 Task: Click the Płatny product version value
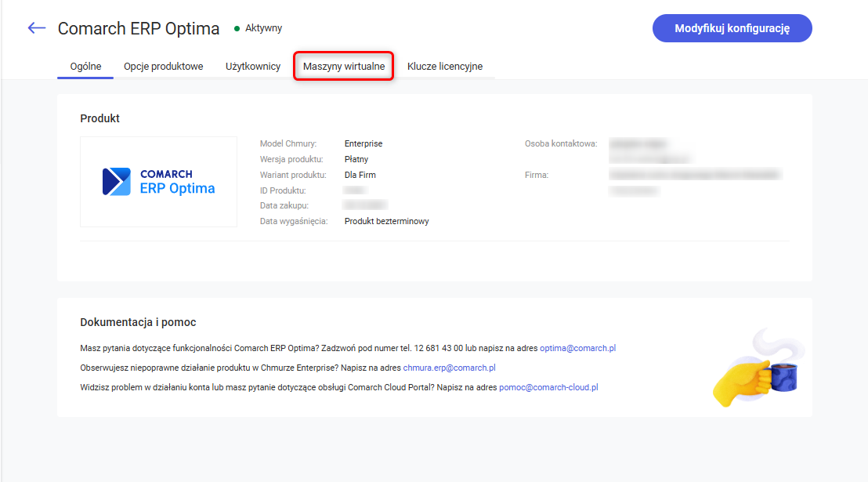click(x=356, y=159)
